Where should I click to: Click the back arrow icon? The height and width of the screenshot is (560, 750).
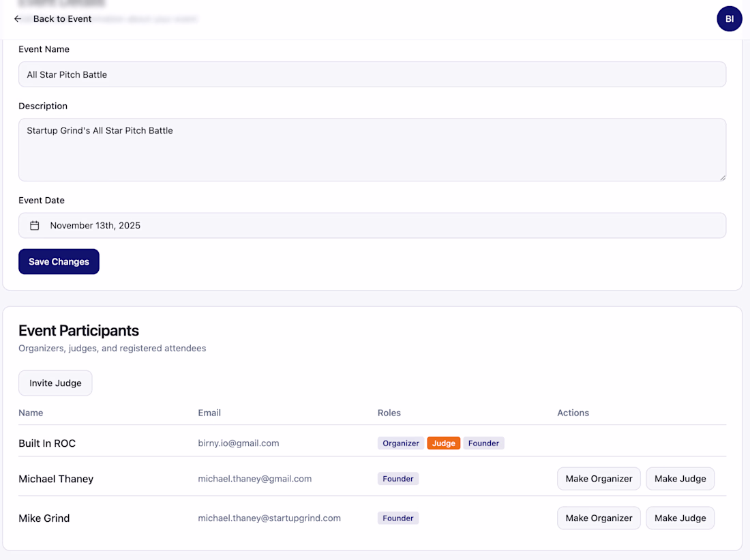(x=18, y=19)
